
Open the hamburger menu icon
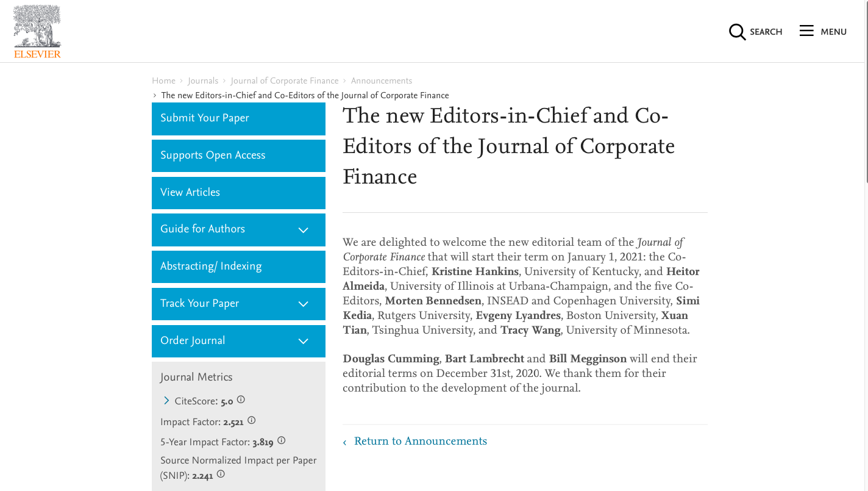click(x=806, y=31)
